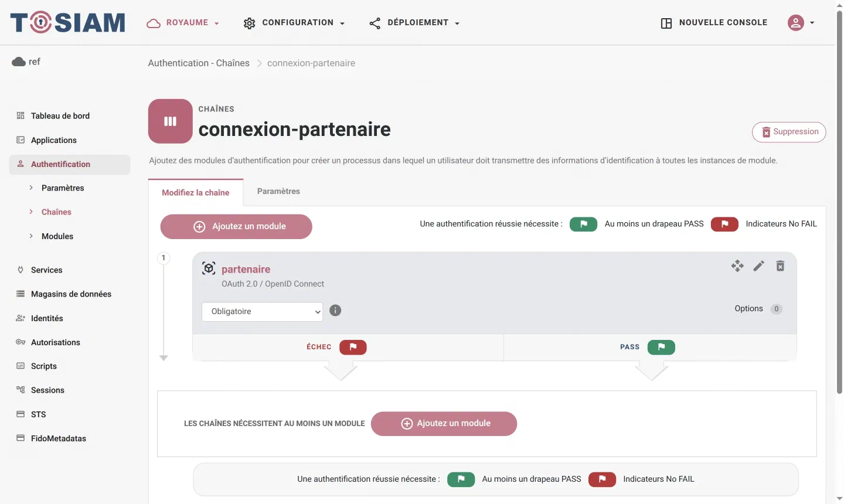Expand the user account dropdown arrow
This screenshot has height=504, width=844.
coord(812,23)
